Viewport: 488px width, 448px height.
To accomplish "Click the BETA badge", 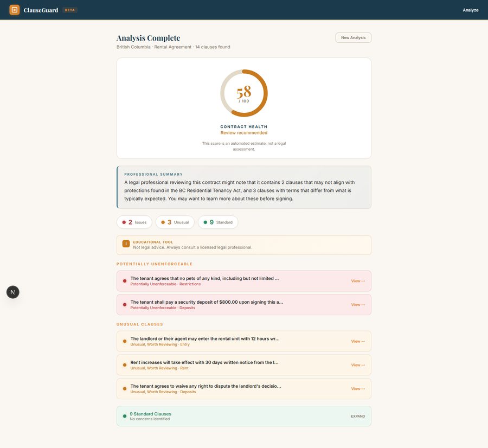I will tap(70, 10).
